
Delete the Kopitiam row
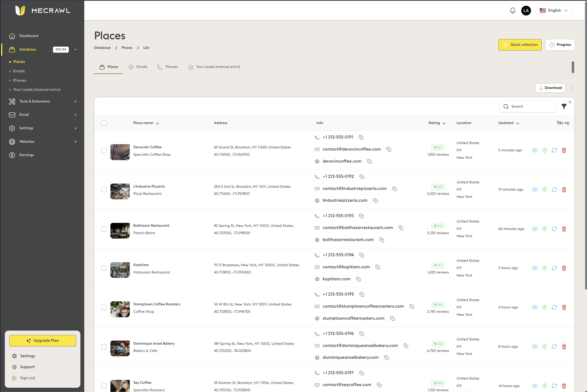[564, 268]
